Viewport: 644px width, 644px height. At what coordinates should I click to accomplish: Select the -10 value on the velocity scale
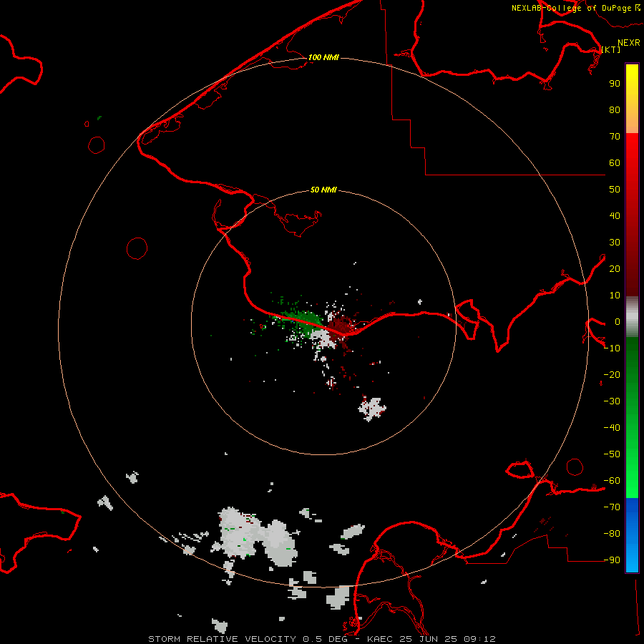[612, 348]
